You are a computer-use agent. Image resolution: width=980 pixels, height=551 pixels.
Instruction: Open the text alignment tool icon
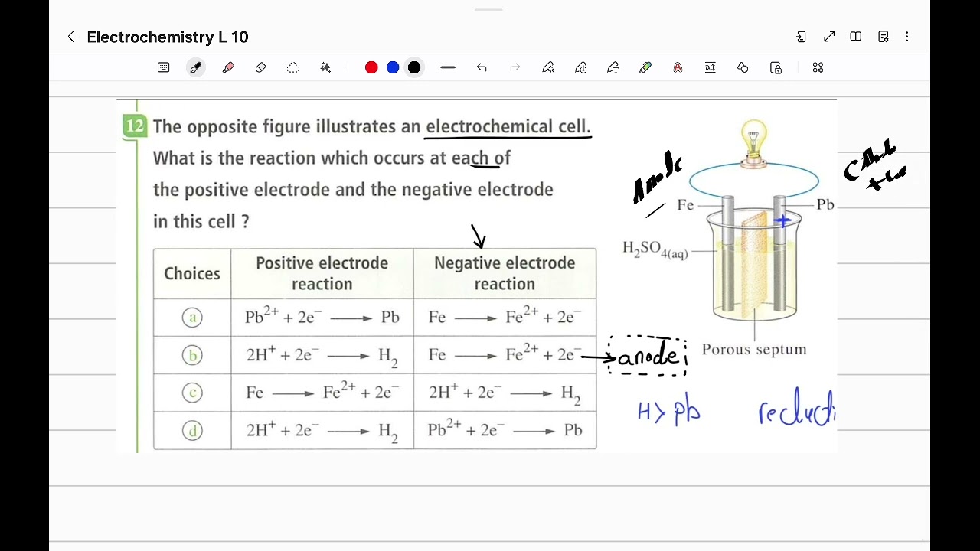click(x=710, y=67)
